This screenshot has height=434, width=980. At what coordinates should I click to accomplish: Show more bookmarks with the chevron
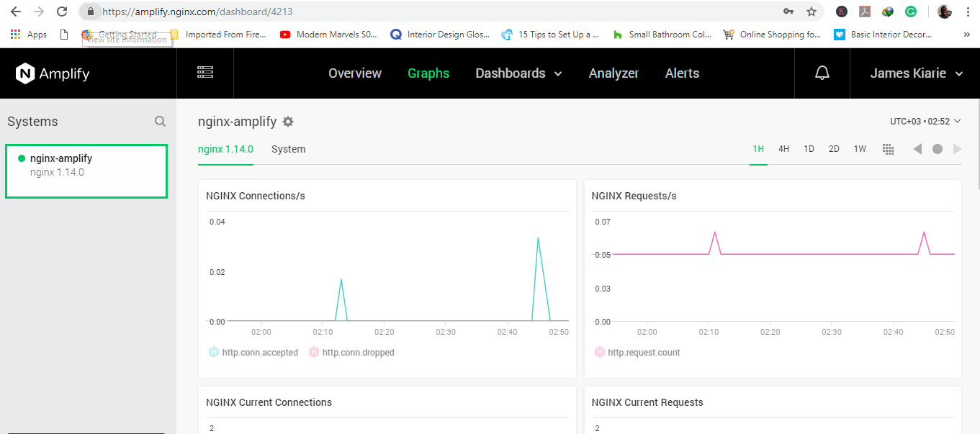pyautogui.click(x=966, y=35)
